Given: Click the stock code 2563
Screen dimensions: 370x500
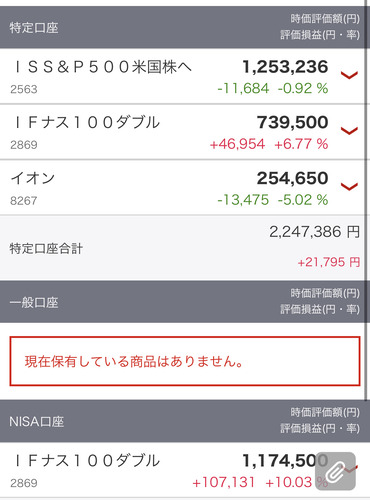Looking at the screenshot, I should [24, 89].
